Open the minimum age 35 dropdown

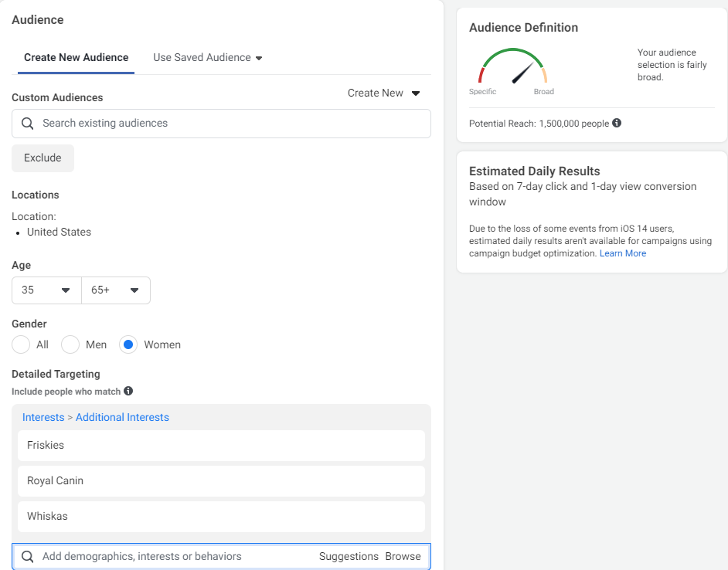(x=46, y=290)
